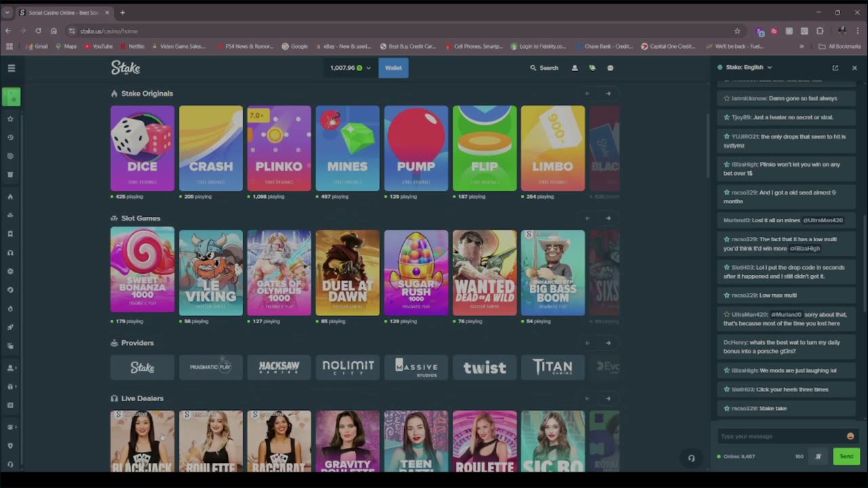This screenshot has height=488, width=868.
Task: Open Recent history clock icon in sidebar
Action: click(x=10, y=138)
